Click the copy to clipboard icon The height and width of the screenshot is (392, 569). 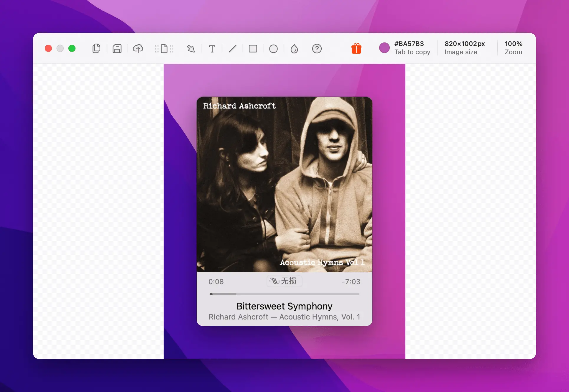tap(96, 49)
